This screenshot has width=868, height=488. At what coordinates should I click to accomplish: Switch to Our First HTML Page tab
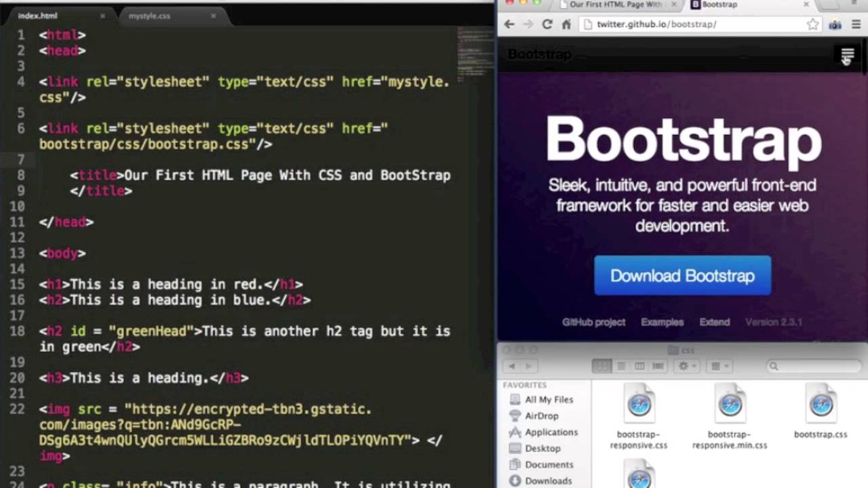[x=616, y=5]
